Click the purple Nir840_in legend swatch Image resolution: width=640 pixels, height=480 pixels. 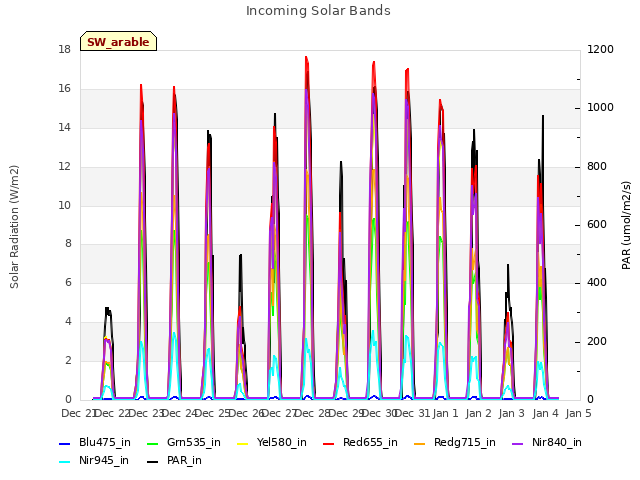(x=518, y=444)
